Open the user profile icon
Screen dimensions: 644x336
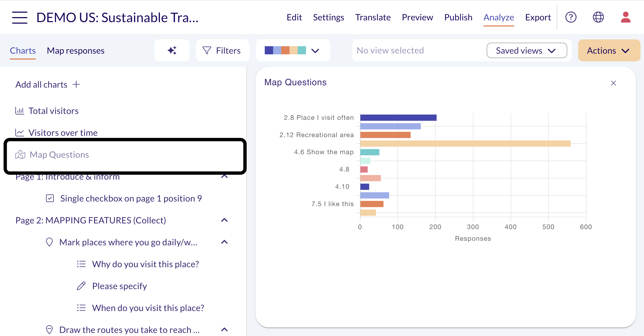click(x=626, y=17)
